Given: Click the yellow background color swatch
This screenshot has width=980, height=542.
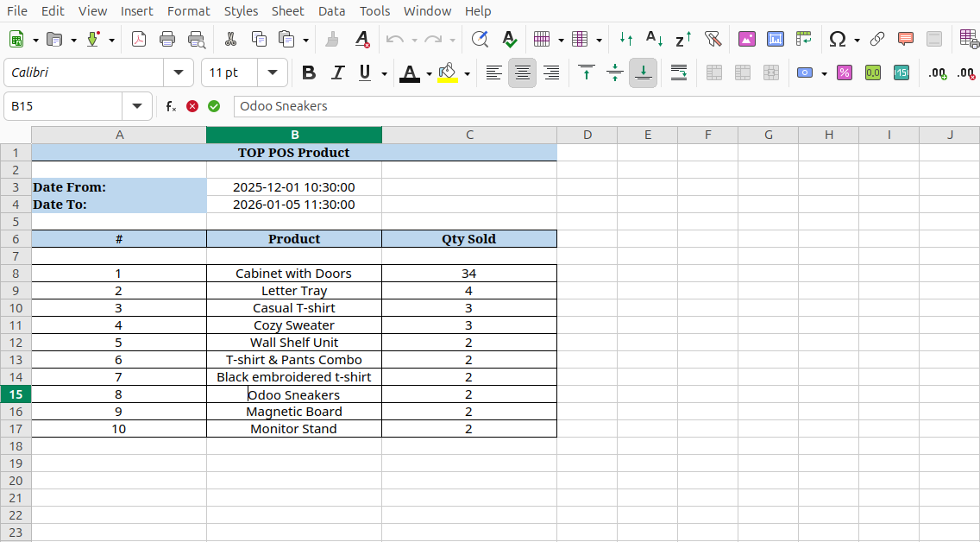Looking at the screenshot, I should tap(448, 73).
